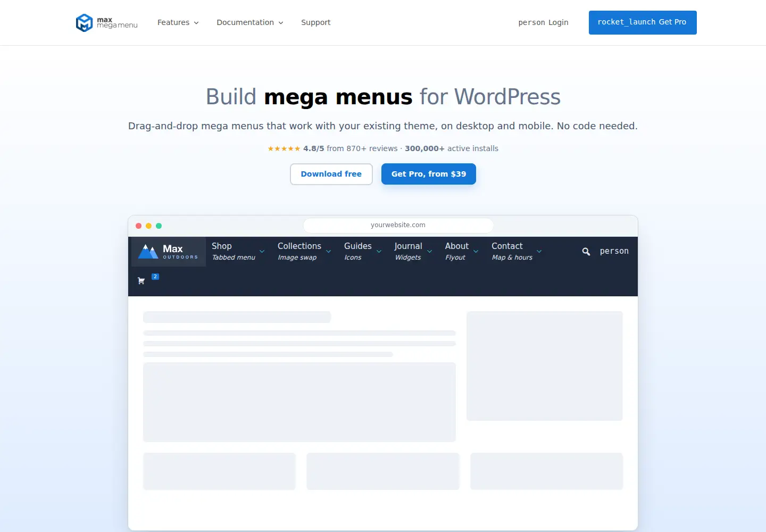Select the Journal menu item
The image size is (766, 532).
pyautogui.click(x=408, y=251)
